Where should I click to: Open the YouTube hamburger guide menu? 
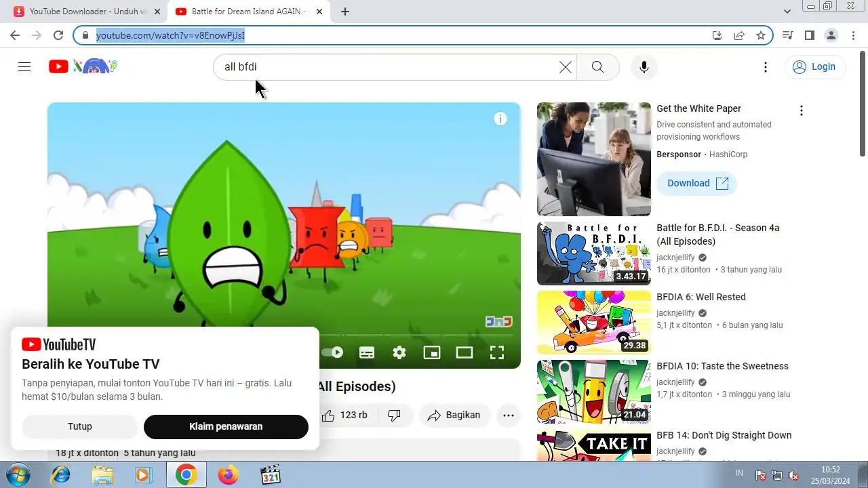click(24, 66)
